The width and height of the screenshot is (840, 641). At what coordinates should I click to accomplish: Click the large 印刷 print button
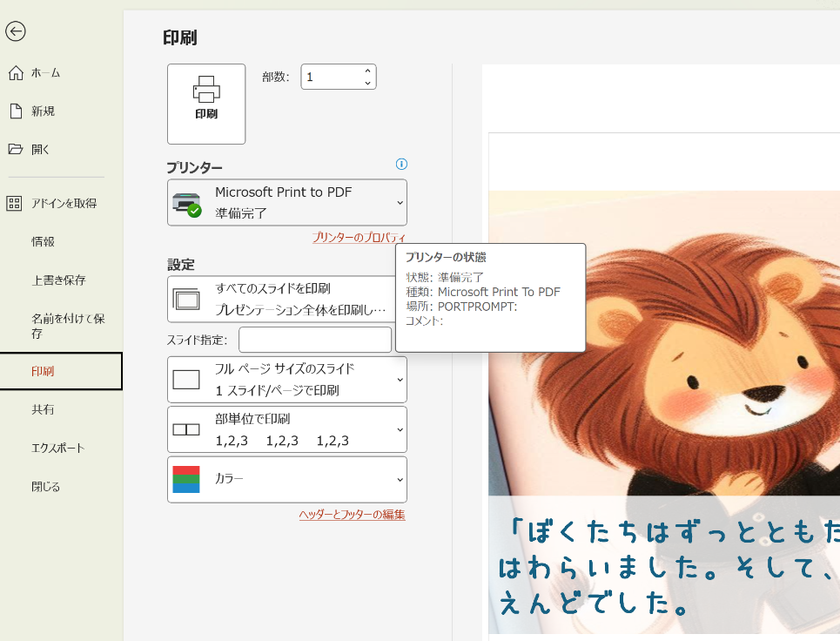(x=206, y=104)
